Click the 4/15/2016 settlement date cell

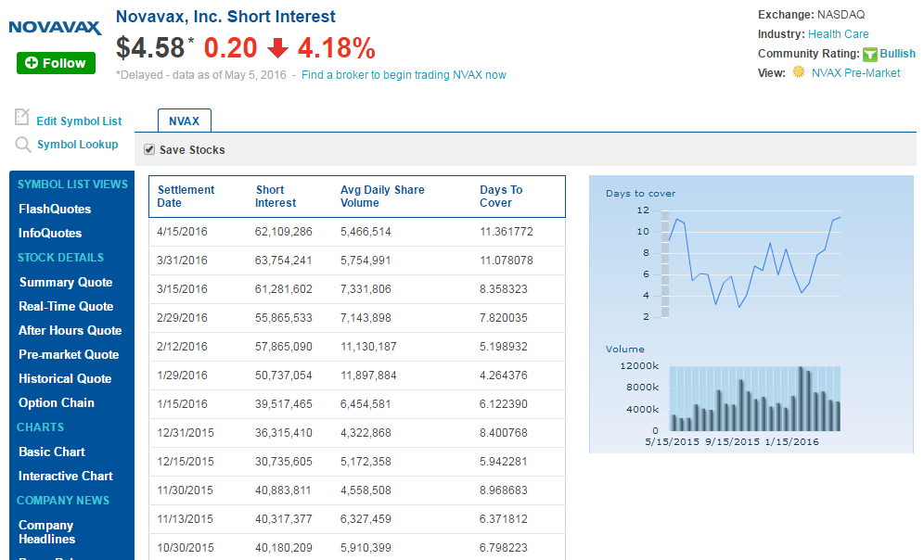coord(182,232)
